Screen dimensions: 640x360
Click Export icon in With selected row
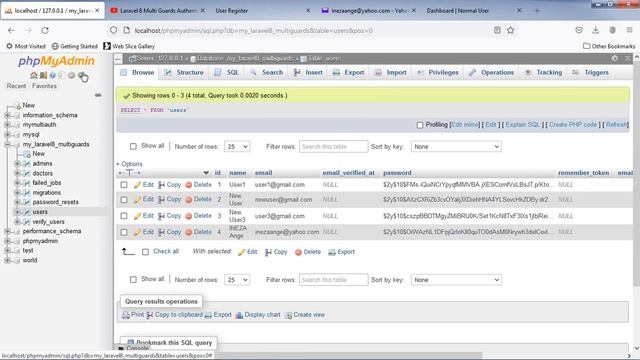pos(332,252)
